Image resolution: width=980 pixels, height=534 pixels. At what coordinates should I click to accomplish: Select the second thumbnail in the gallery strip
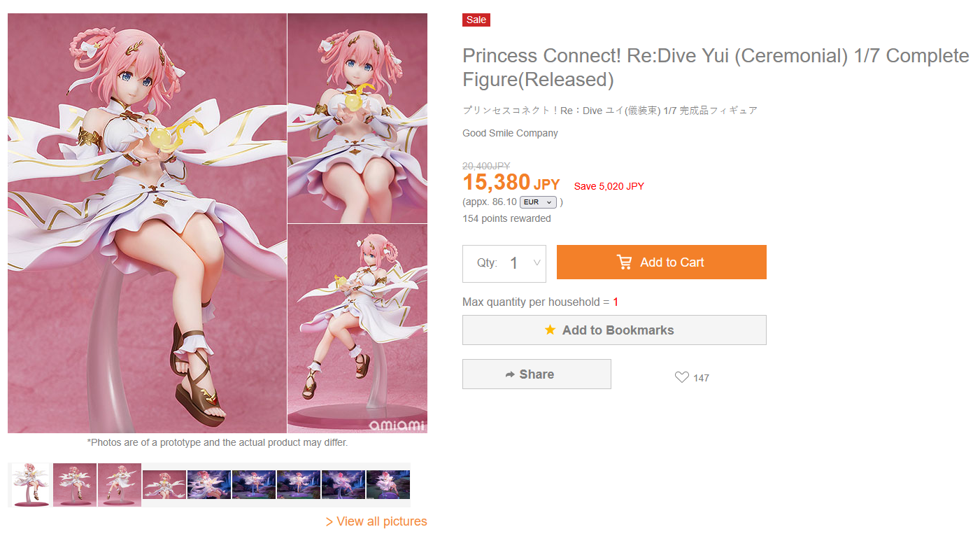point(75,484)
